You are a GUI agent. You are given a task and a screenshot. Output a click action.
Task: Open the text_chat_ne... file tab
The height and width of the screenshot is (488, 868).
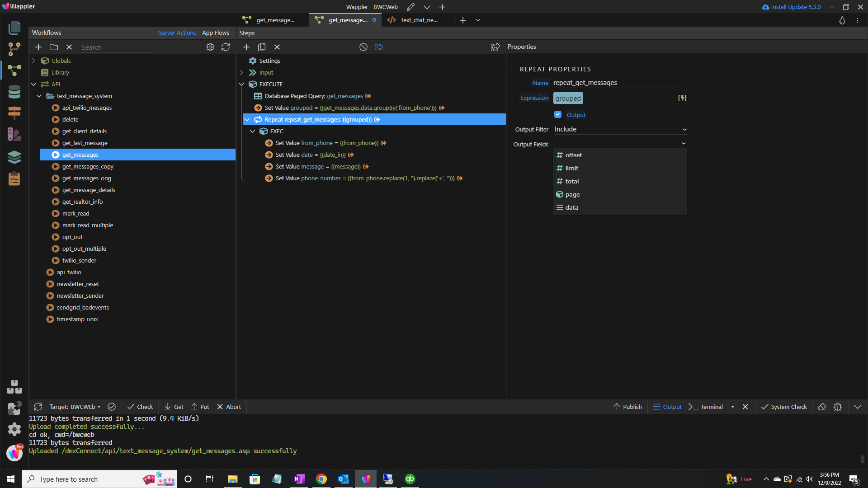(x=419, y=20)
